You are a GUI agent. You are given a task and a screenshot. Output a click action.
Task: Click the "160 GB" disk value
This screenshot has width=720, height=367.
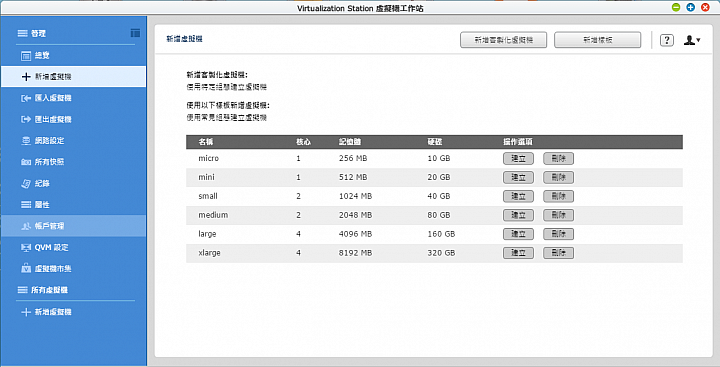tap(441, 234)
